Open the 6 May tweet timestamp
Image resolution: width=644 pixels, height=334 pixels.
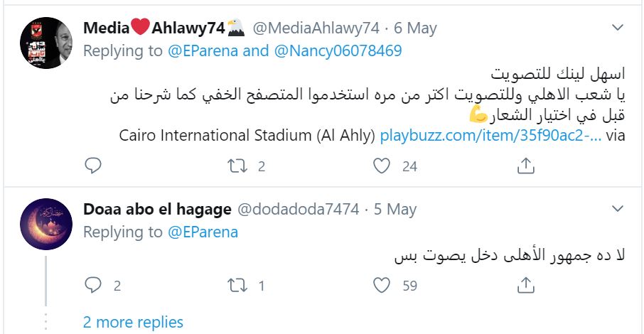pyautogui.click(x=415, y=28)
